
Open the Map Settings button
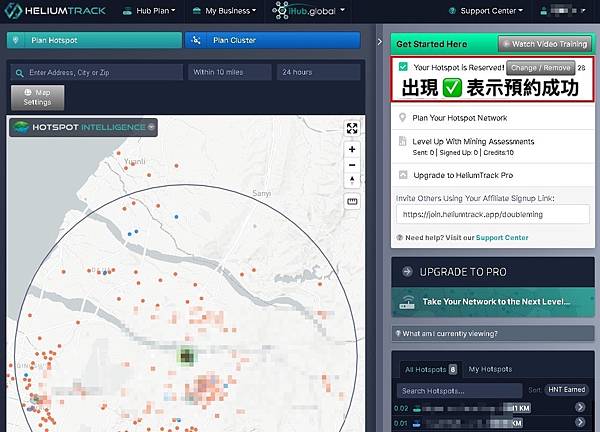36,97
